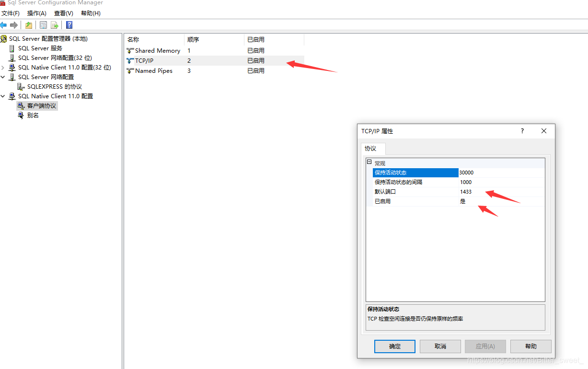The width and height of the screenshot is (588, 369).
Task: Open the 查看(V) menu
Action: (x=64, y=13)
